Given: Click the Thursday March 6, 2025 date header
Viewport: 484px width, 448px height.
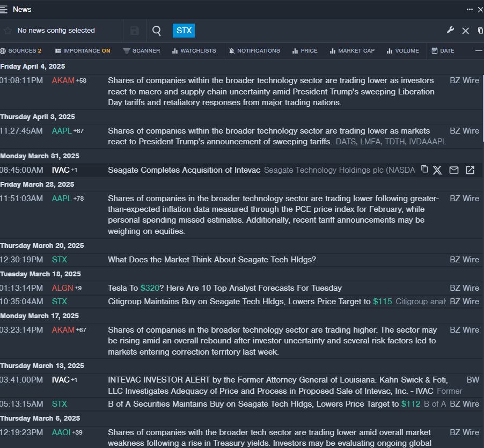Looking at the screenshot, I should pos(40,418).
